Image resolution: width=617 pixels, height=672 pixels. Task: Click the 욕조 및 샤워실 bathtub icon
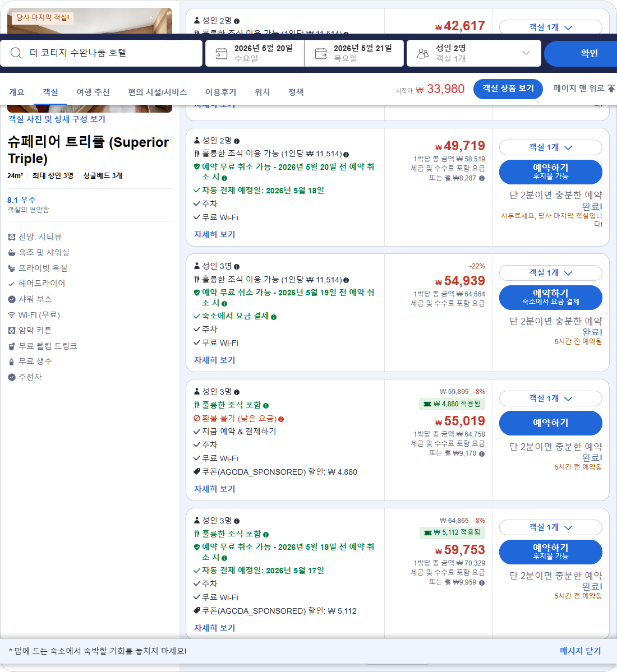[12, 253]
